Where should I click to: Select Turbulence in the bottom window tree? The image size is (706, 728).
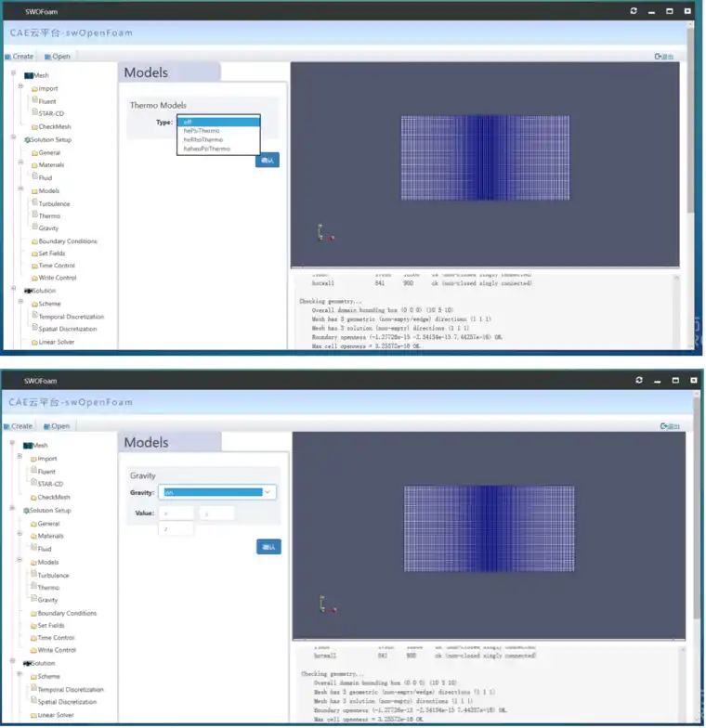point(53,576)
